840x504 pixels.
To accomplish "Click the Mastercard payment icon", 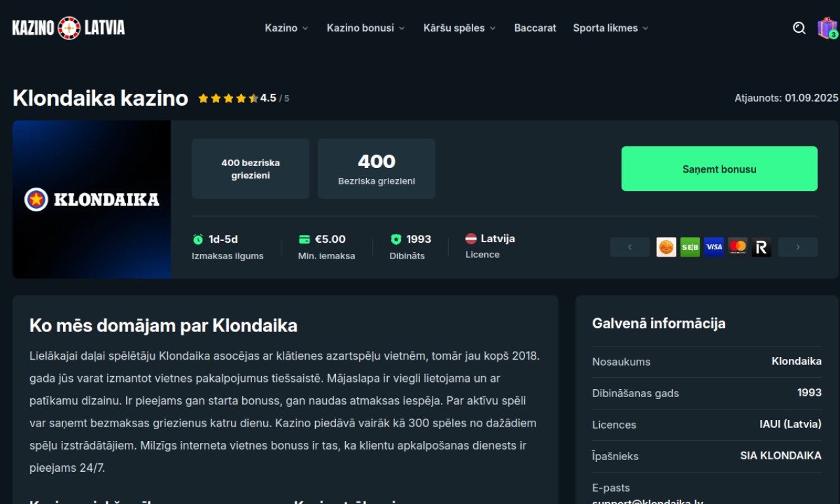I will pyautogui.click(x=738, y=247).
